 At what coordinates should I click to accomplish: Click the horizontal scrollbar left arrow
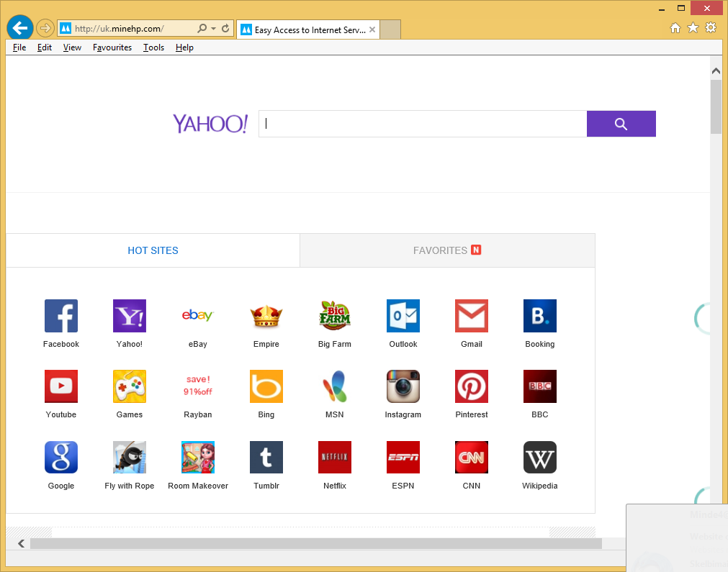pos(22,543)
